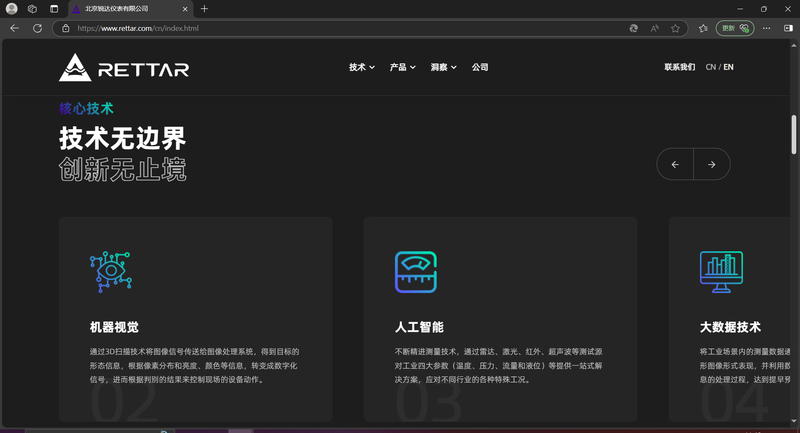The width and height of the screenshot is (800, 433).
Task: Open the tab actions menu
Action: point(54,9)
